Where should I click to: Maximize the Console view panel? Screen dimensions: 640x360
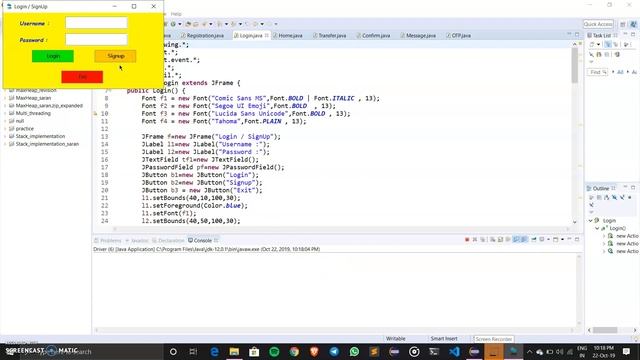(x=577, y=239)
